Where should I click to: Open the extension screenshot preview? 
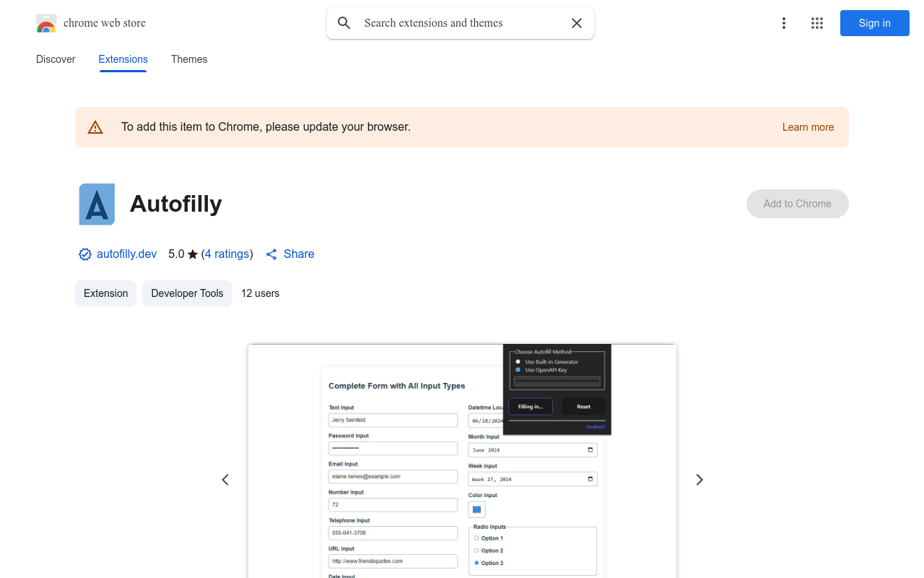point(462,461)
